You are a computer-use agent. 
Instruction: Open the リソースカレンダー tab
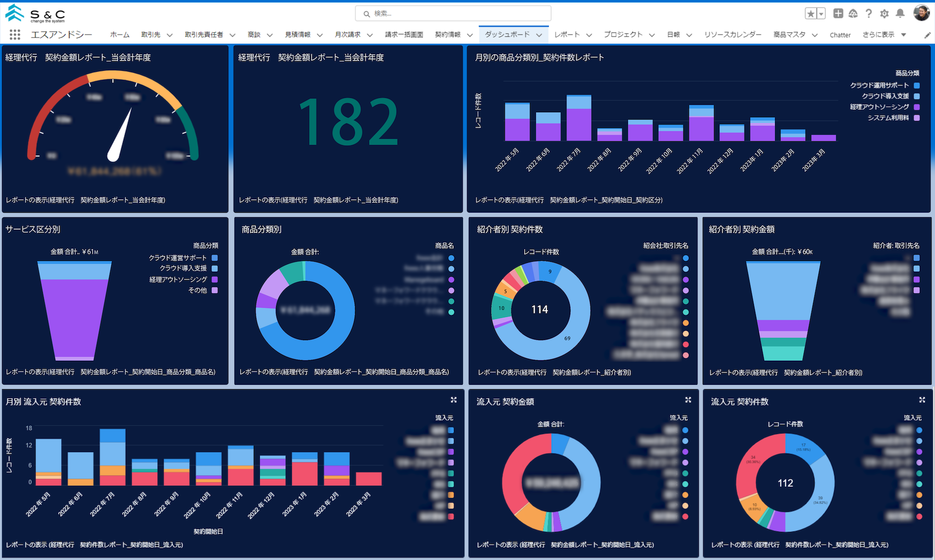(x=732, y=34)
